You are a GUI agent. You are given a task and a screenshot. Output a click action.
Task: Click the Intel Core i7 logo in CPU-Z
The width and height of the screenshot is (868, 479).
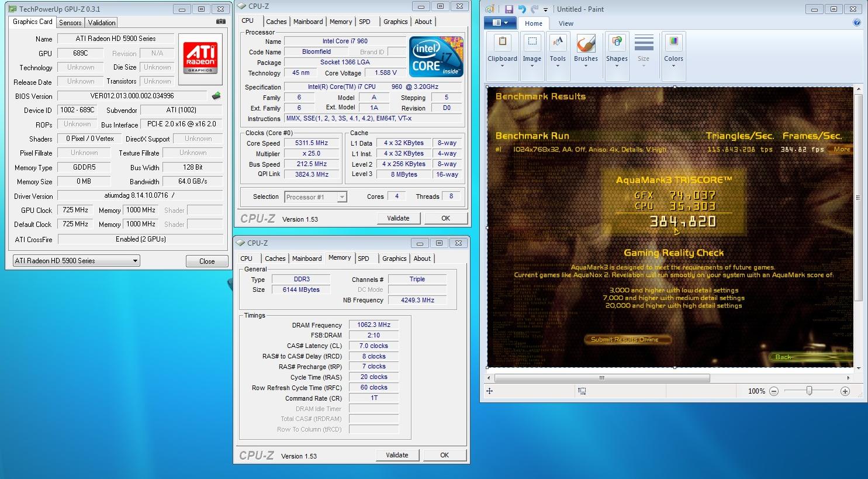pos(436,57)
